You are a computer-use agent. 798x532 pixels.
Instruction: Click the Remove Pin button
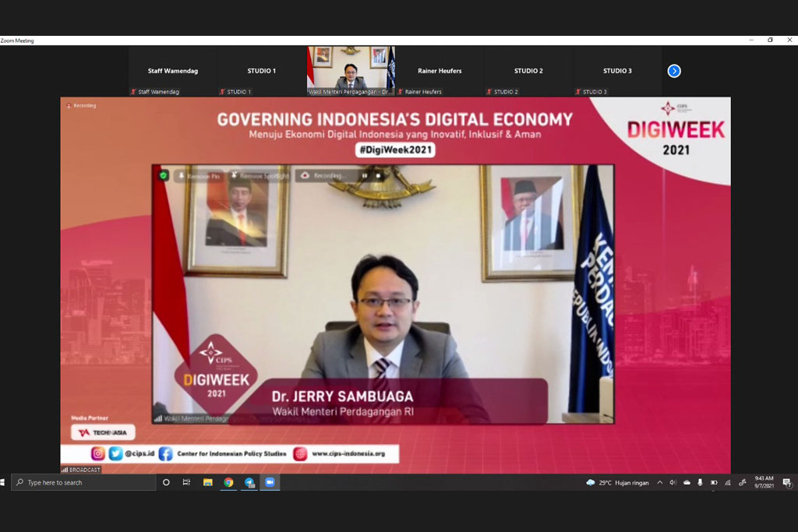pyautogui.click(x=199, y=176)
